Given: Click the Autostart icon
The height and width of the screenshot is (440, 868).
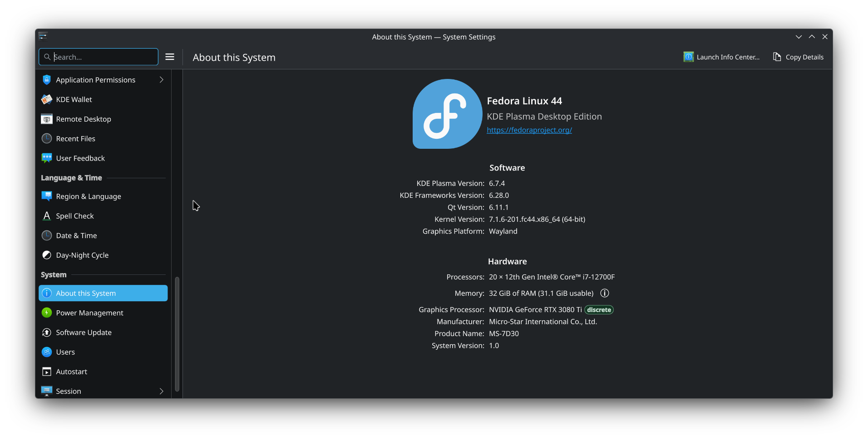Looking at the screenshot, I should [x=47, y=372].
